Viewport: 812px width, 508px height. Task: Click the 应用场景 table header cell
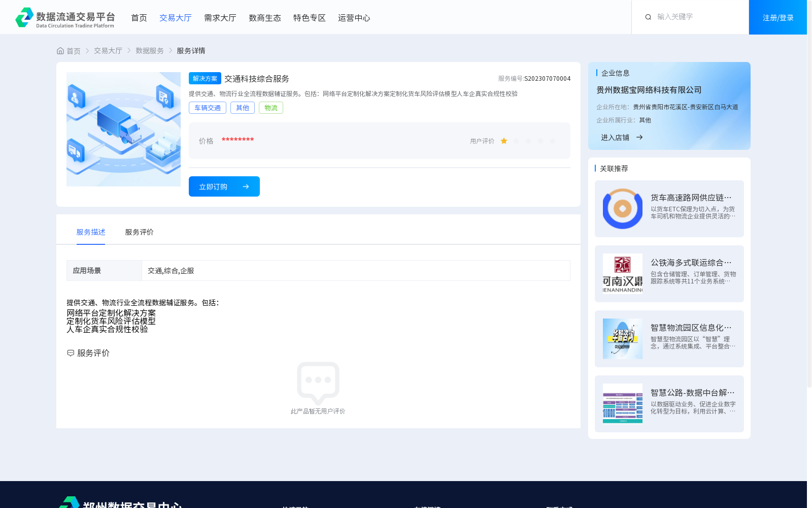coord(104,271)
